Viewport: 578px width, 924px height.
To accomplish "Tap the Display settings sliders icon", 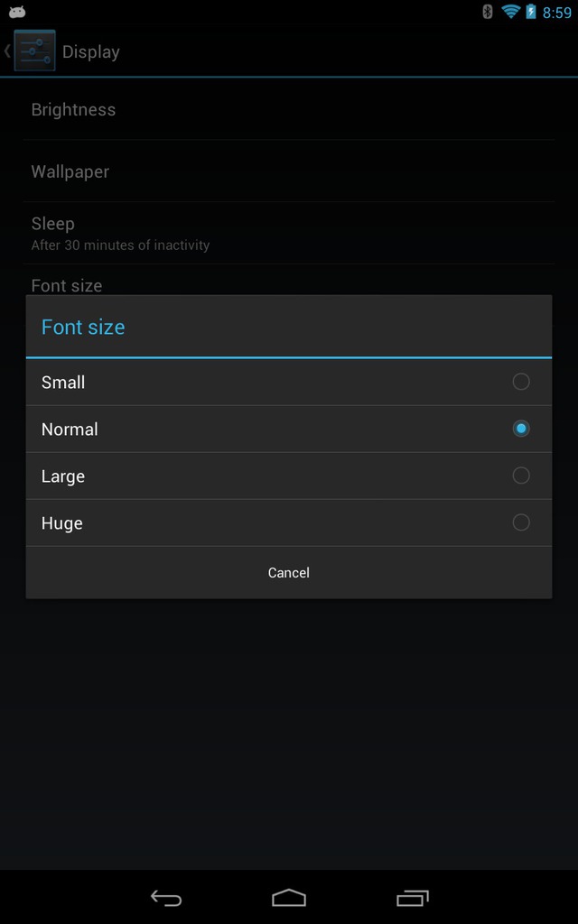I will click(35, 51).
